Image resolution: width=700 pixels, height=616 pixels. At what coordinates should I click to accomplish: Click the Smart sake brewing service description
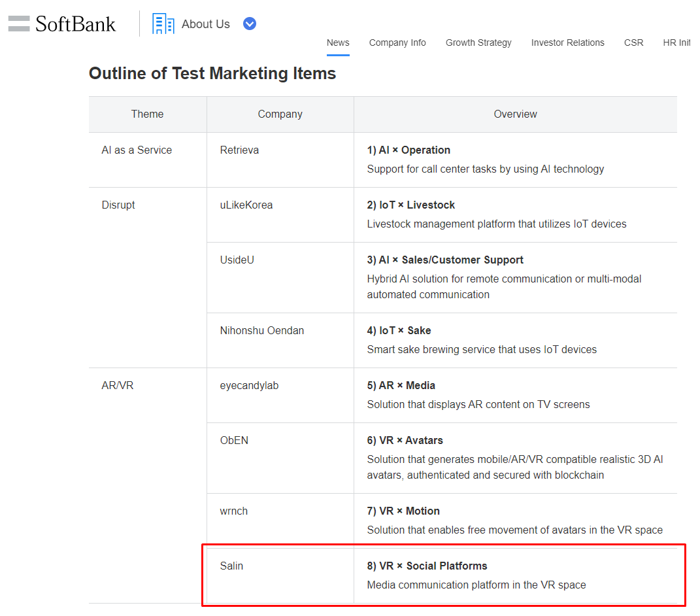[x=482, y=350]
